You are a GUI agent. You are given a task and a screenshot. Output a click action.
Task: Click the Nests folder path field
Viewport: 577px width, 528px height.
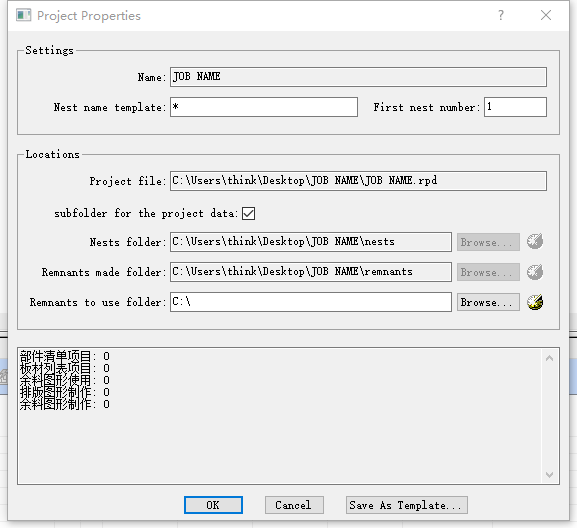pyautogui.click(x=311, y=242)
